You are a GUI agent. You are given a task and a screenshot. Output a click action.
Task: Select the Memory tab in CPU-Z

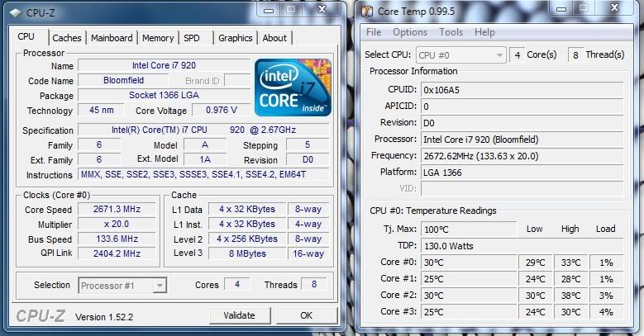[158, 38]
